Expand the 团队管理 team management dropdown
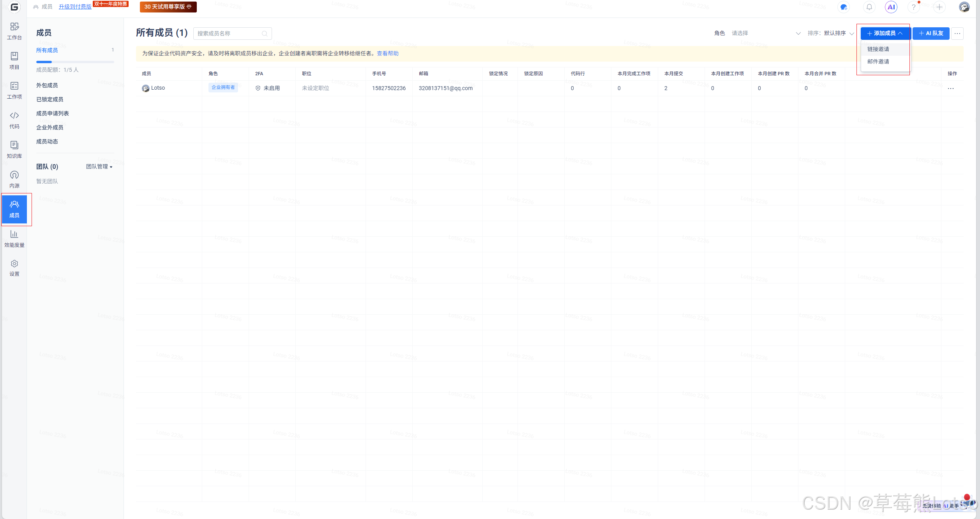The image size is (980, 519). click(x=99, y=167)
